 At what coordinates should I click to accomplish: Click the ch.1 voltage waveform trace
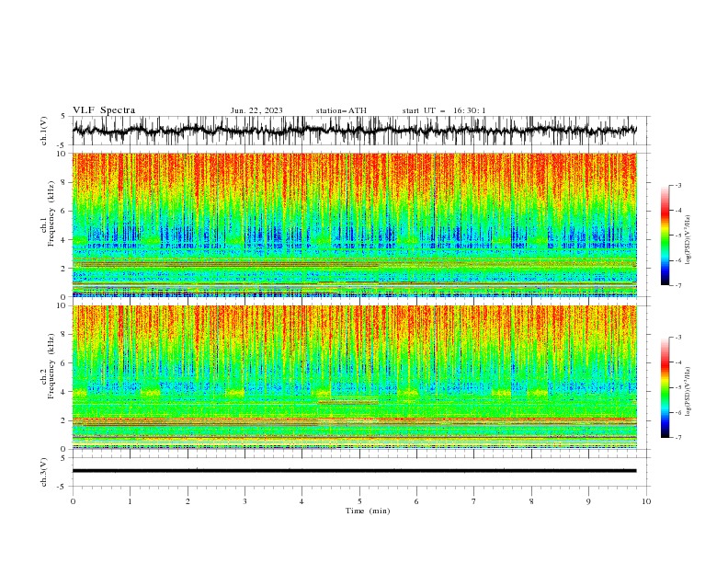pos(354,131)
